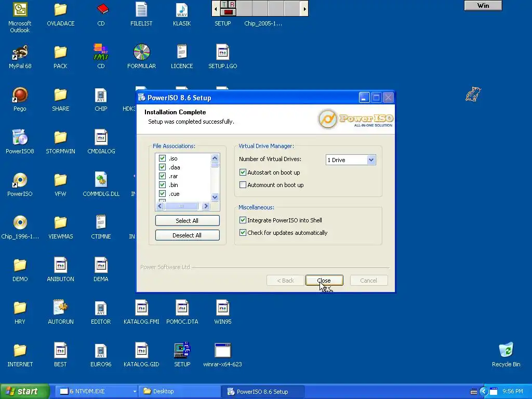
Task: Click the clock showing 9:56 PM
Action: 512,392
